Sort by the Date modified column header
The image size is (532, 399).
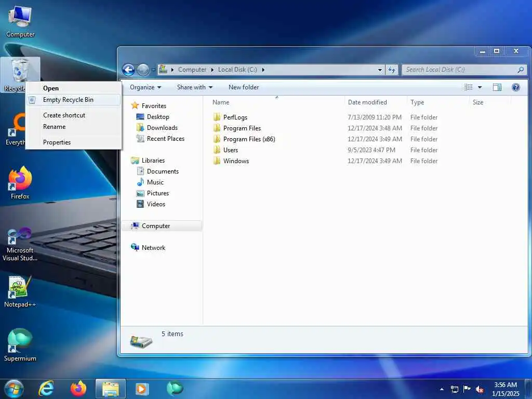[376, 102]
